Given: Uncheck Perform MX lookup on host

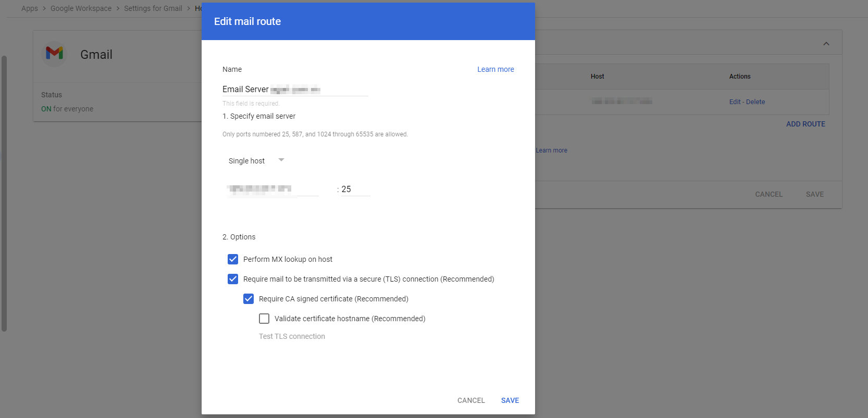Looking at the screenshot, I should 233,259.
